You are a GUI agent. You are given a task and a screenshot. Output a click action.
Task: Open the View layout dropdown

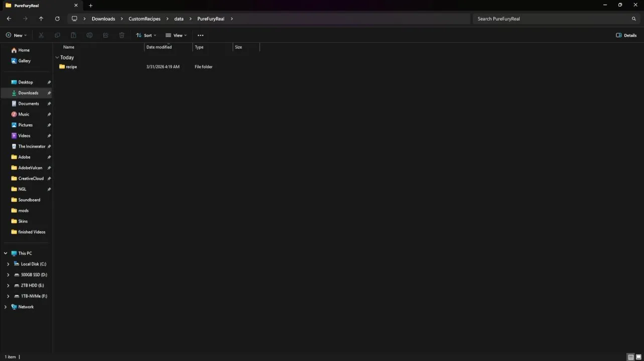click(176, 35)
